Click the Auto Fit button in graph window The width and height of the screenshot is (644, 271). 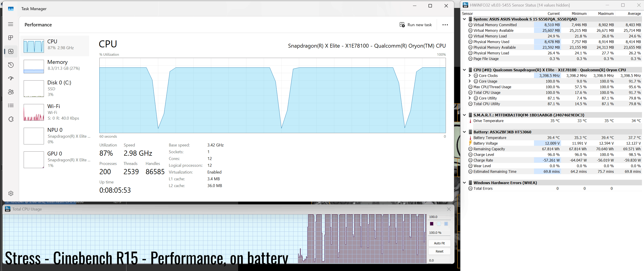pos(439,243)
